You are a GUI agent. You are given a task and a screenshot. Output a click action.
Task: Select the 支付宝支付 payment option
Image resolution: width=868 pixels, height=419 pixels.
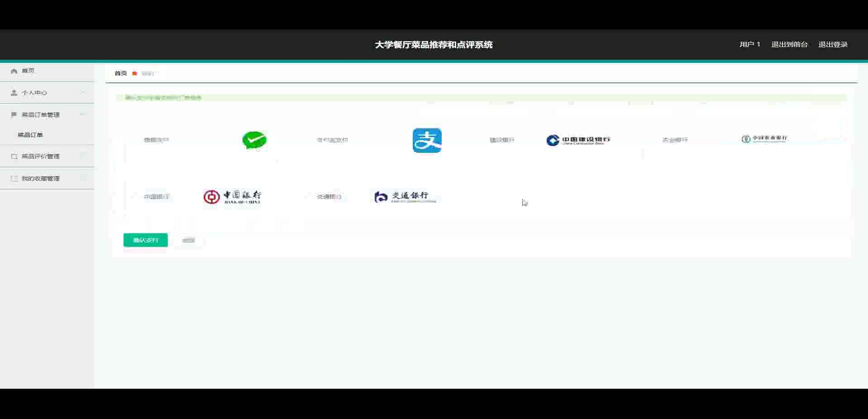[x=332, y=140]
